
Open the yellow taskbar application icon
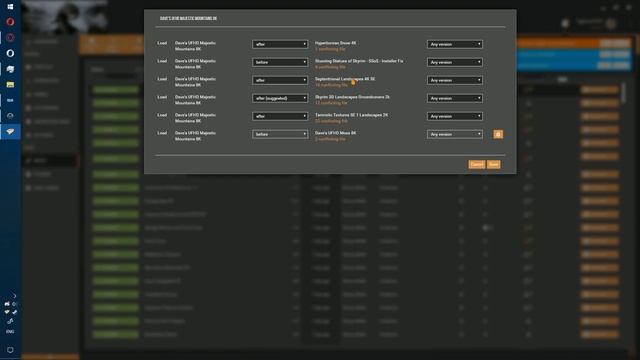10,84
